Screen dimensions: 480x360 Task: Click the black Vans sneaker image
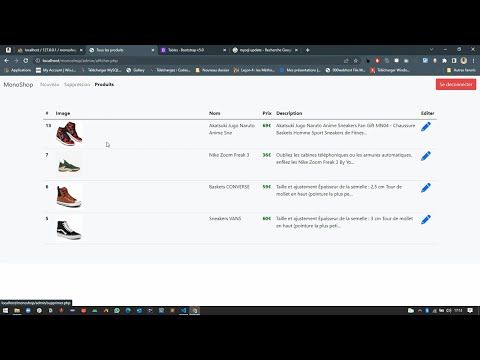pyautogui.click(x=69, y=229)
